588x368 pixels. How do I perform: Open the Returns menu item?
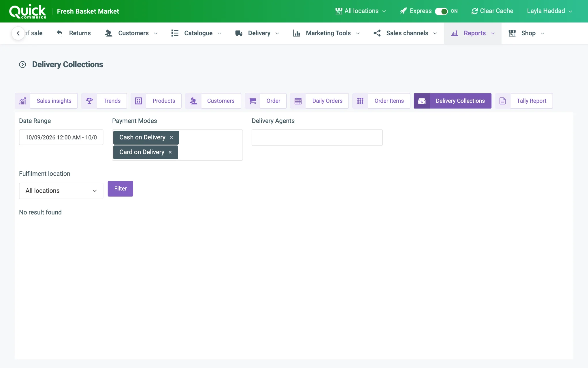point(74,33)
